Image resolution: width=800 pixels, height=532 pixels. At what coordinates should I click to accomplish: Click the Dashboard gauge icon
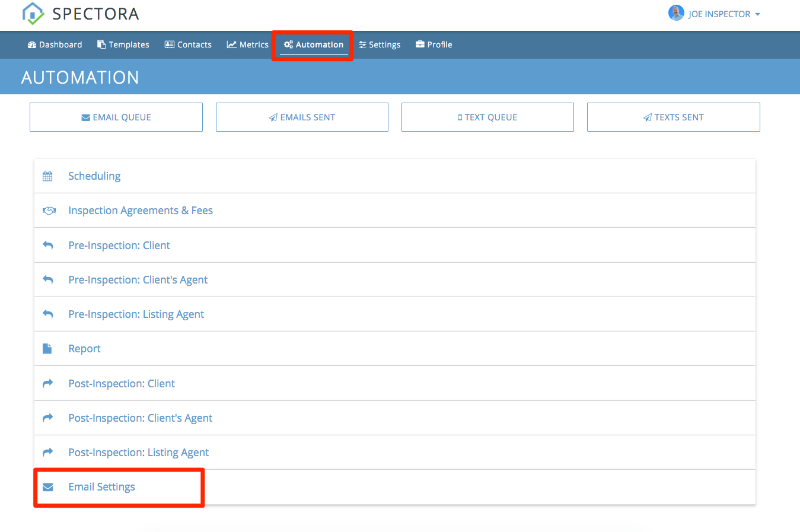click(32, 44)
